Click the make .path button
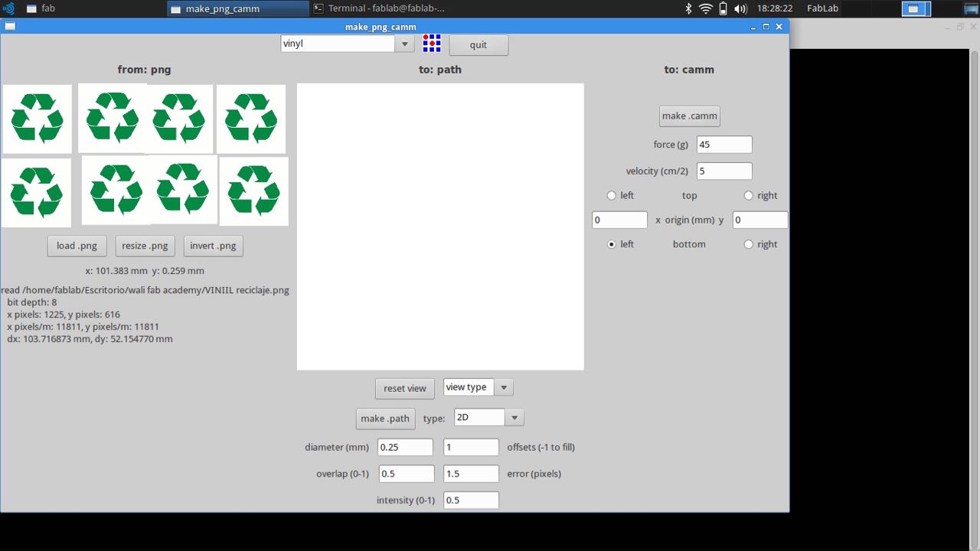This screenshot has width=980, height=551. coord(385,419)
